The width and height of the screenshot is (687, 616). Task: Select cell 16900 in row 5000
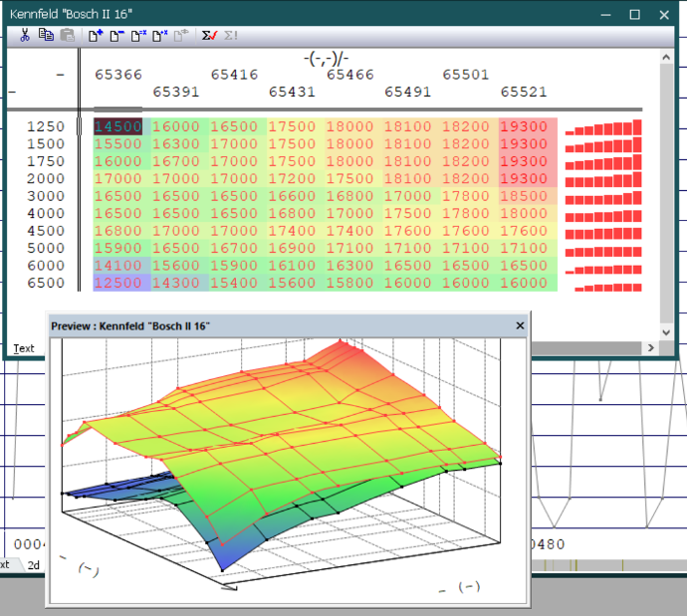pyautogui.click(x=292, y=248)
